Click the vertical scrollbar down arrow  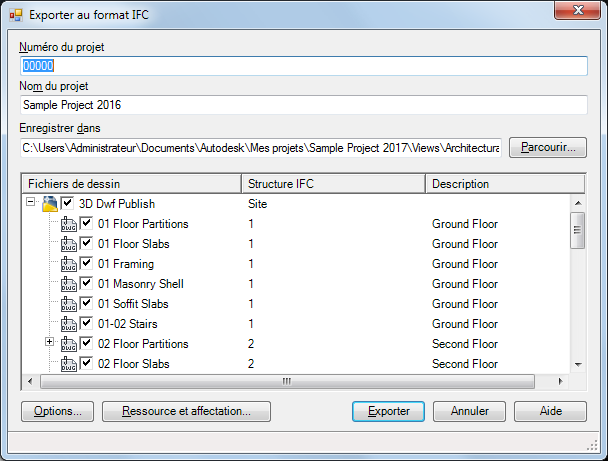577,365
